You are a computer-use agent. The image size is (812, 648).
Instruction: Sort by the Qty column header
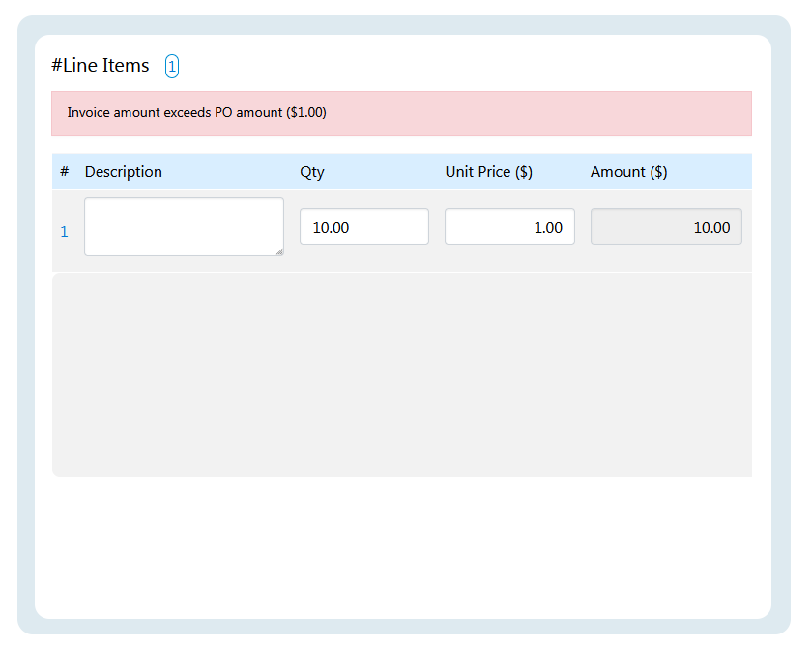click(x=311, y=171)
